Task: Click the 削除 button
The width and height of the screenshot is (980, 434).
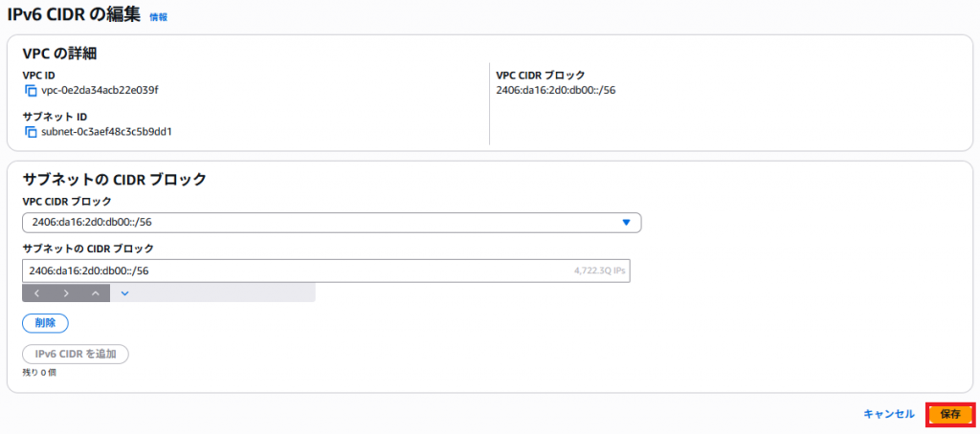Action: coord(45,323)
